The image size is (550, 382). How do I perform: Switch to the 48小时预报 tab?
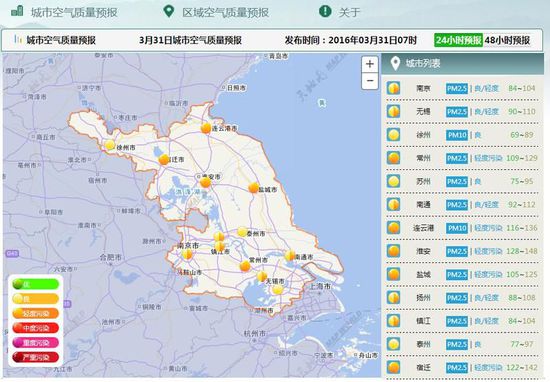tap(507, 40)
